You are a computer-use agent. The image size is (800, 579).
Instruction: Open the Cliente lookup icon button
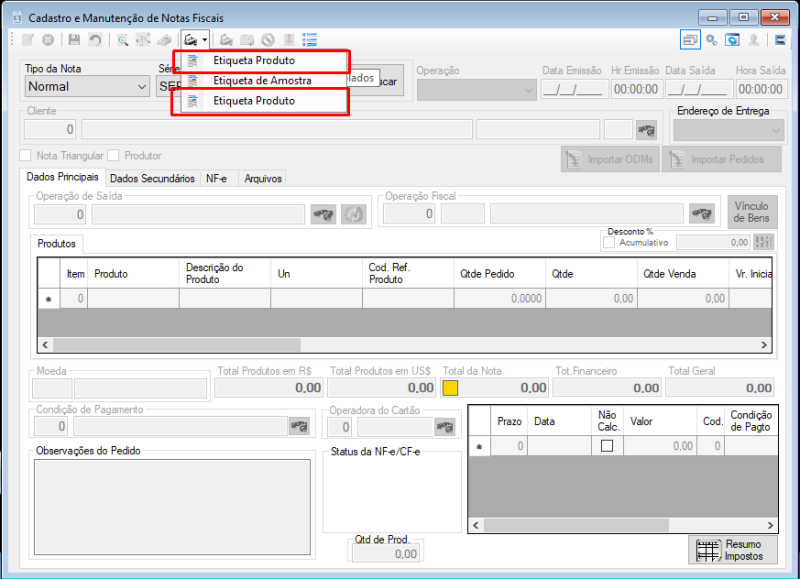click(x=646, y=130)
